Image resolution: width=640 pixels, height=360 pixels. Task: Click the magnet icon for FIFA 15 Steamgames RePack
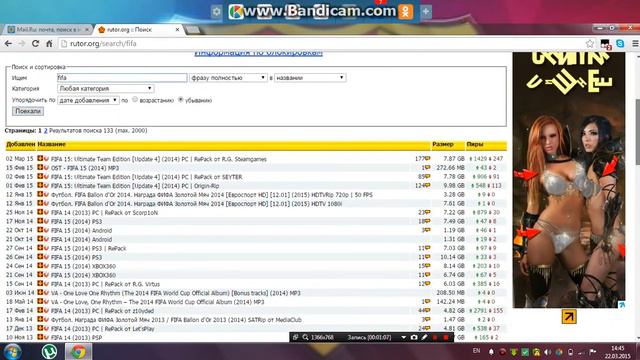[46, 158]
